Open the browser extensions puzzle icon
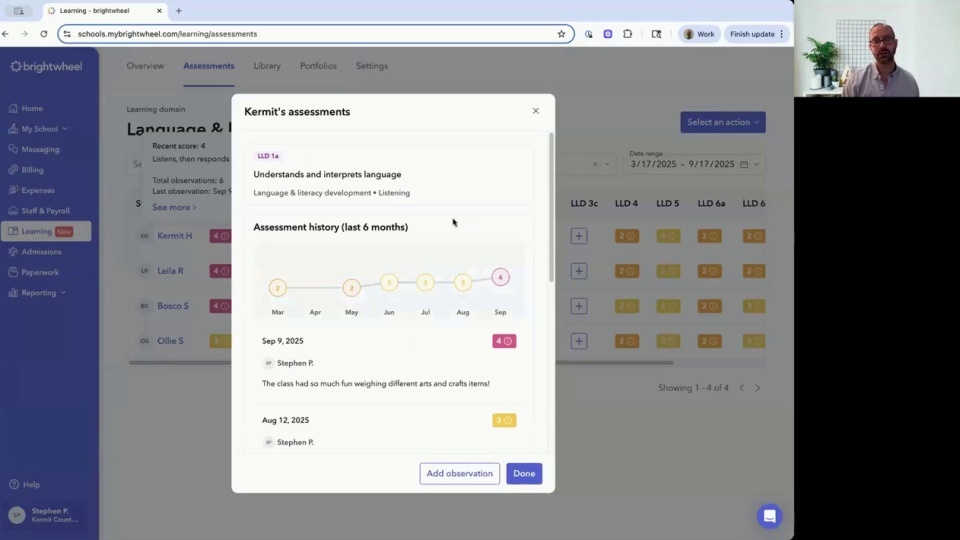 tap(628, 34)
